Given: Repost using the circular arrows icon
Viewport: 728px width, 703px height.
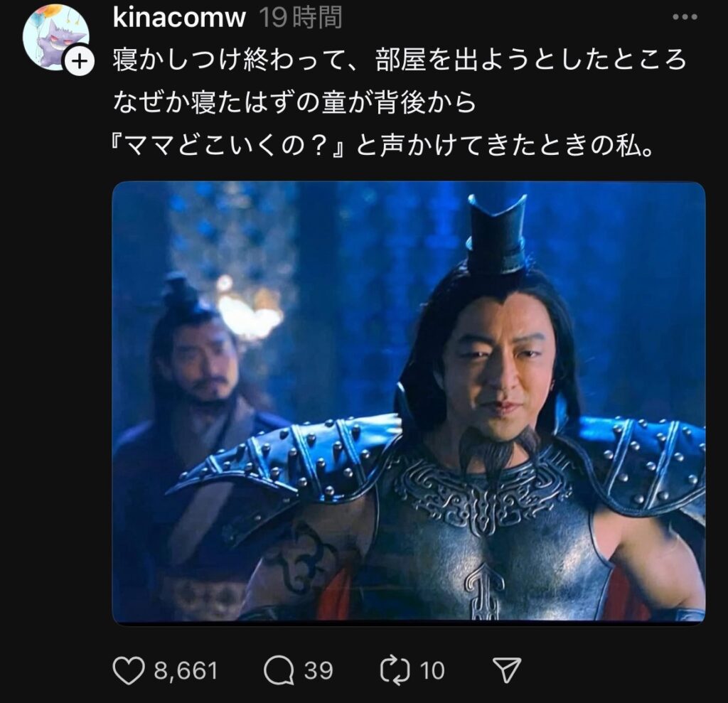Looking at the screenshot, I should point(395,670).
